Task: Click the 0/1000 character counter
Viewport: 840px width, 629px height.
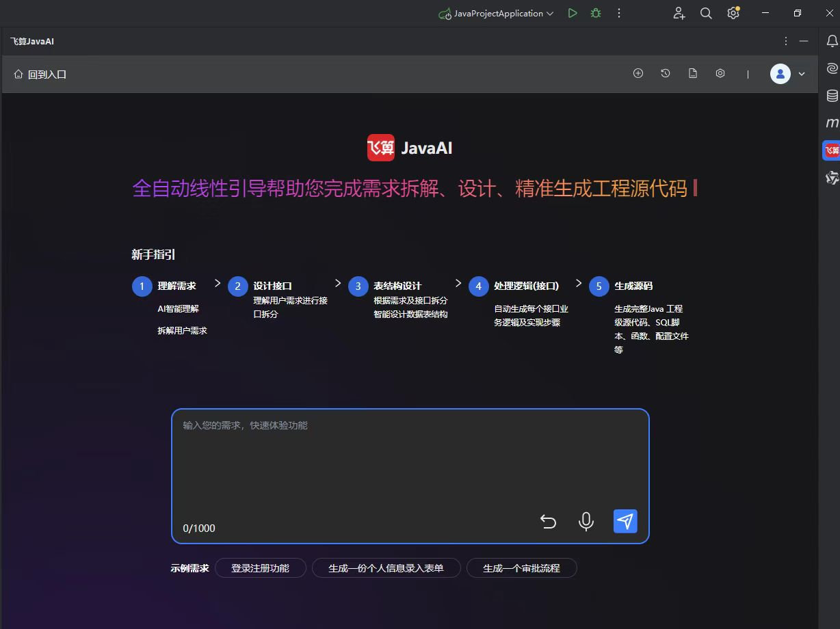Action: [199, 528]
